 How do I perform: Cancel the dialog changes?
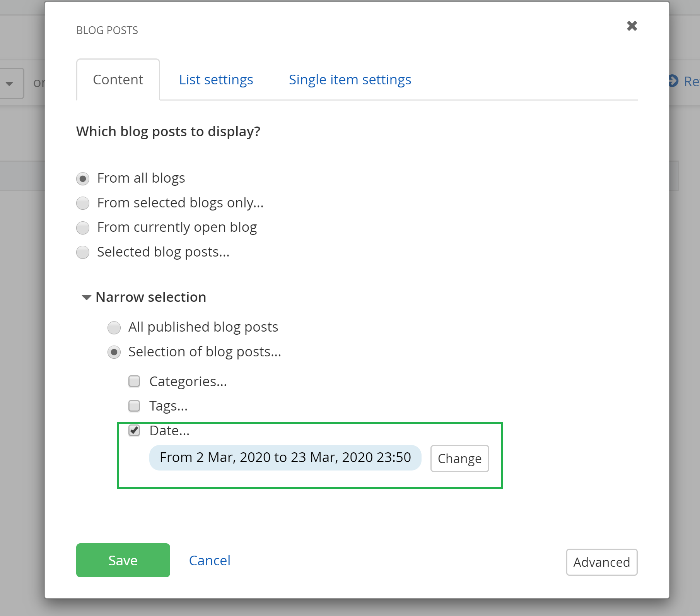(209, 560)
